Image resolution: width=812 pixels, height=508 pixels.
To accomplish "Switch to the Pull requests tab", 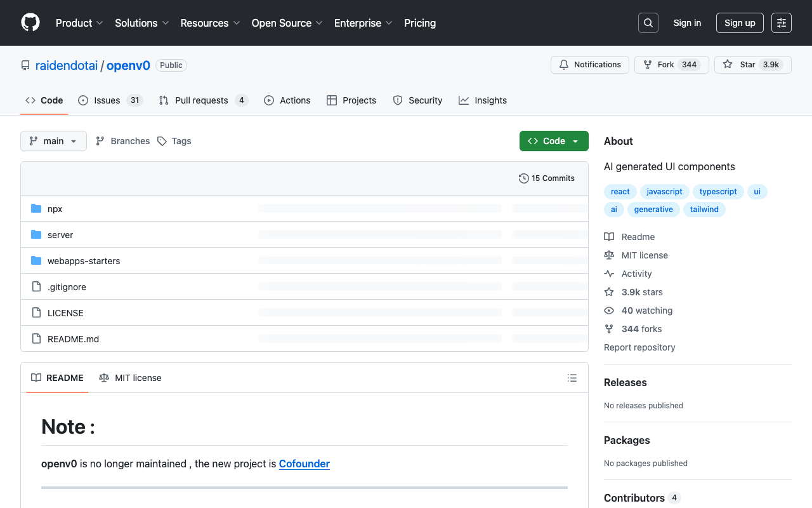I will [x=203, y=100].
